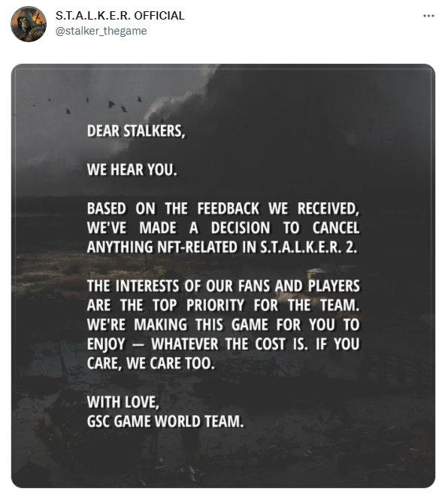Open the tweet's three-dot more options menu
This screenshot has height=497, width=448.
coord(428,16)
